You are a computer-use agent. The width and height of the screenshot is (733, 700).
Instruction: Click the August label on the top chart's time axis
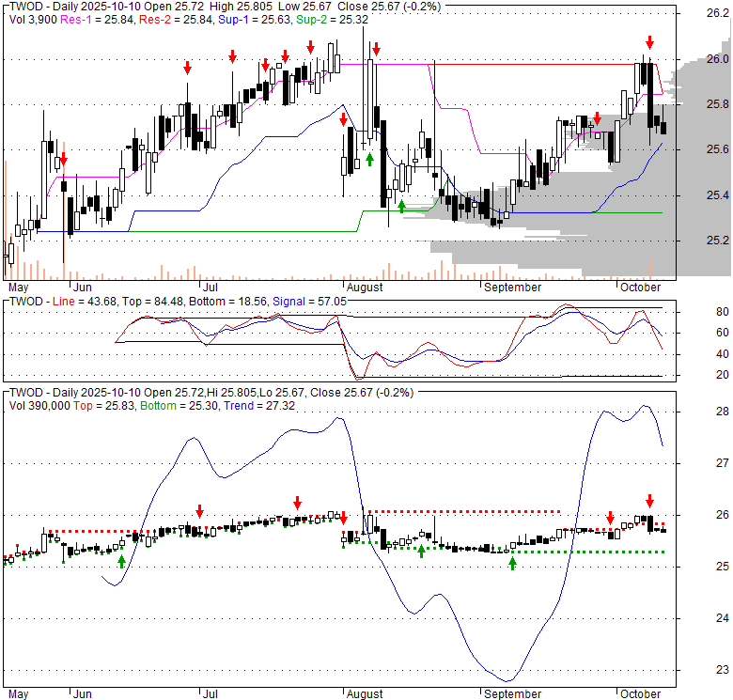[365, 288]
